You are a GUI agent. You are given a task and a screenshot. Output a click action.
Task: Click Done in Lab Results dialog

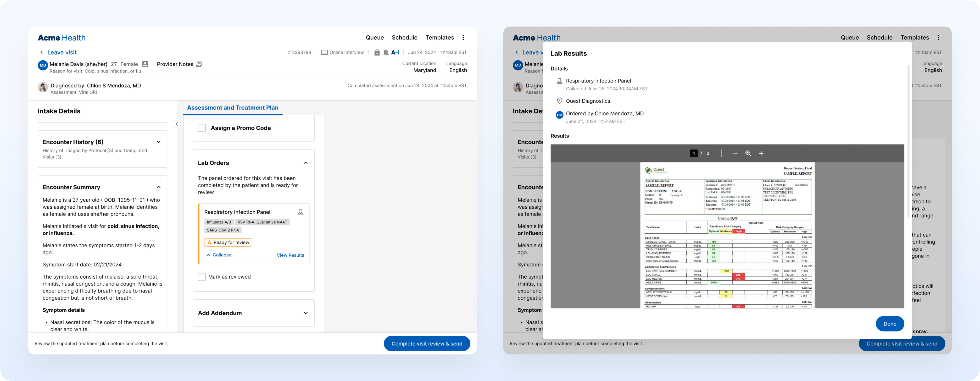tap(890, 324)
